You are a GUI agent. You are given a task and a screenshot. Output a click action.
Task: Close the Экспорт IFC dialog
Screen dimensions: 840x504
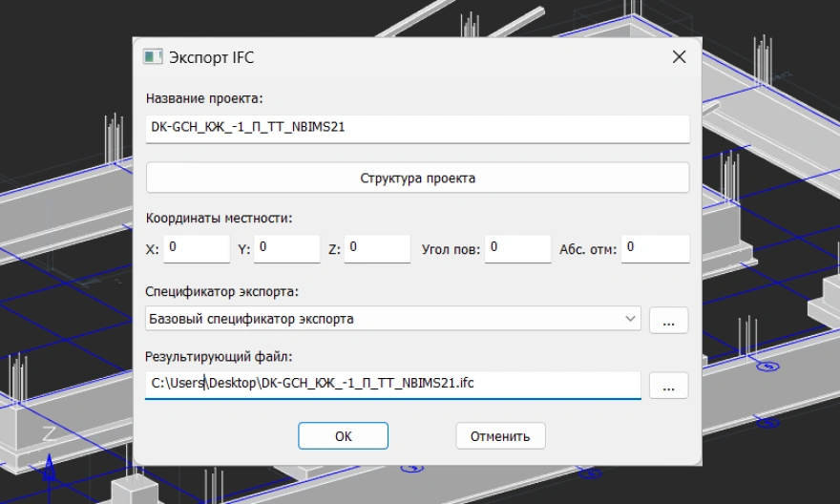[679, 57]
